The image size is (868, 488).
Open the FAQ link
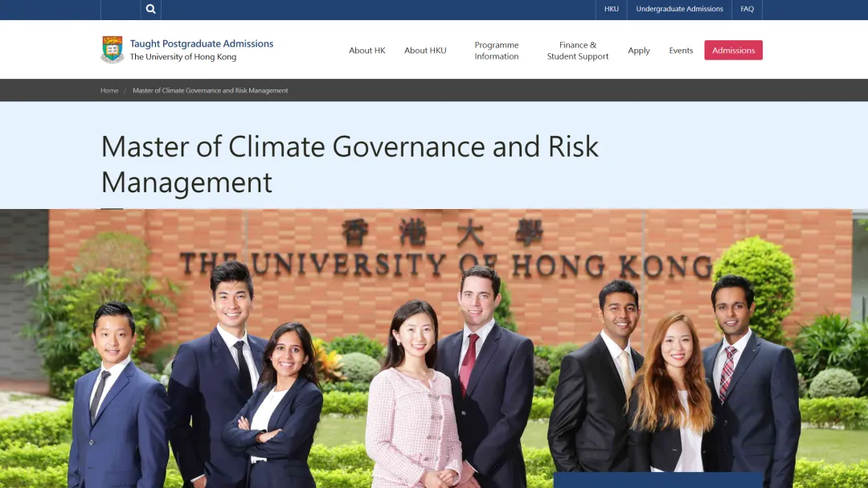point(747,10)
